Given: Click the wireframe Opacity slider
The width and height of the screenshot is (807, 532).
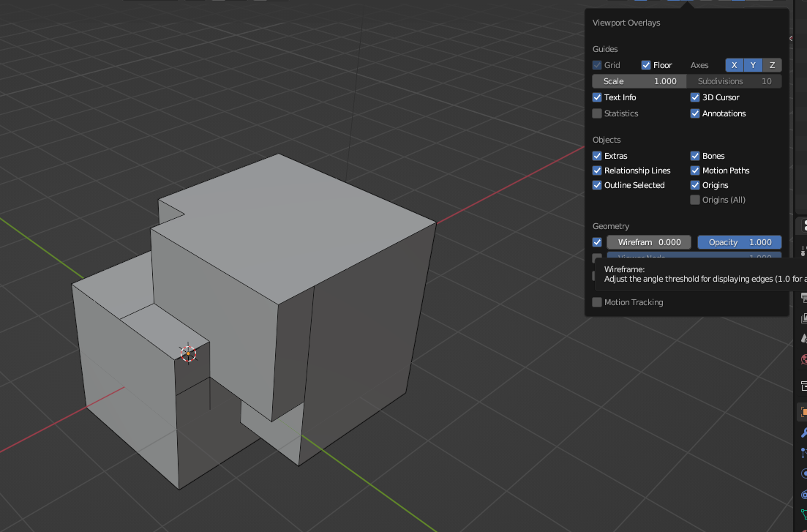Looking at the screenshot, I should 740,242.
